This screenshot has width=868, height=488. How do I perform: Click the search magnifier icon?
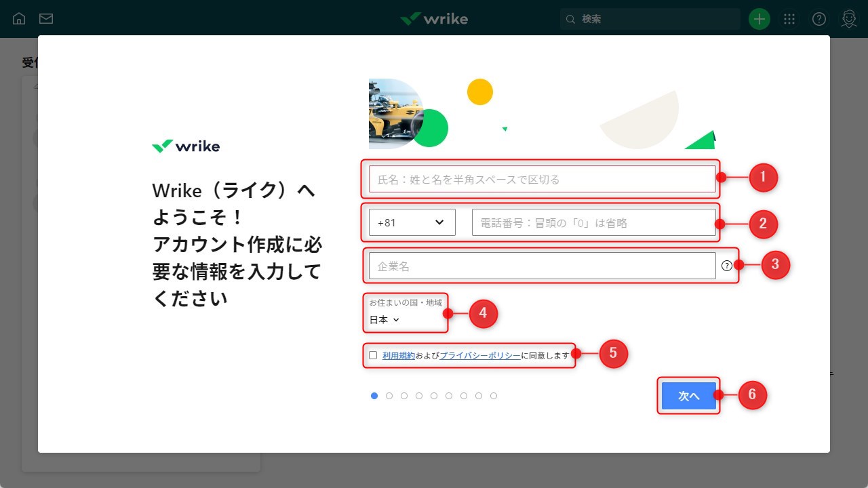click(x=570, y=19)
